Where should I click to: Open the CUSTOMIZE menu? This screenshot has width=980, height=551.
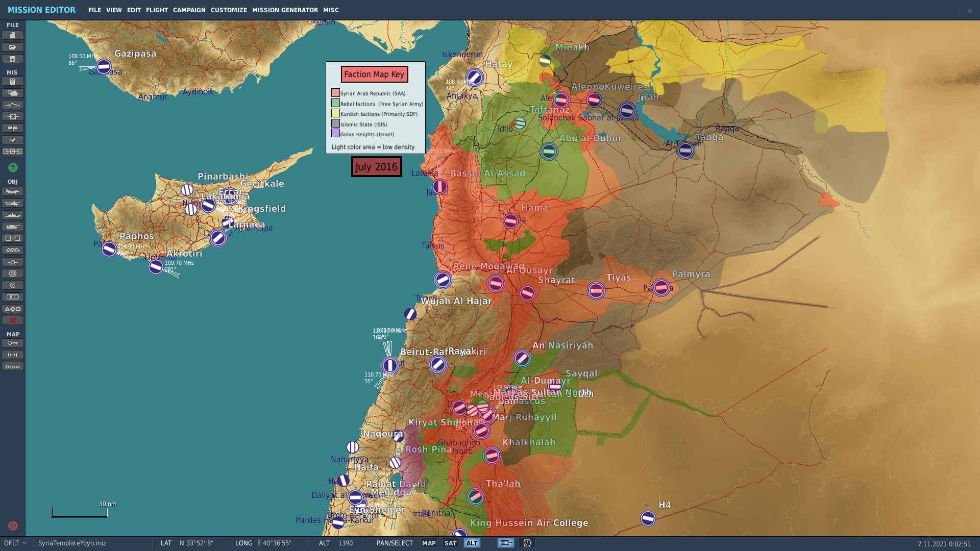(x=229, y=10)
